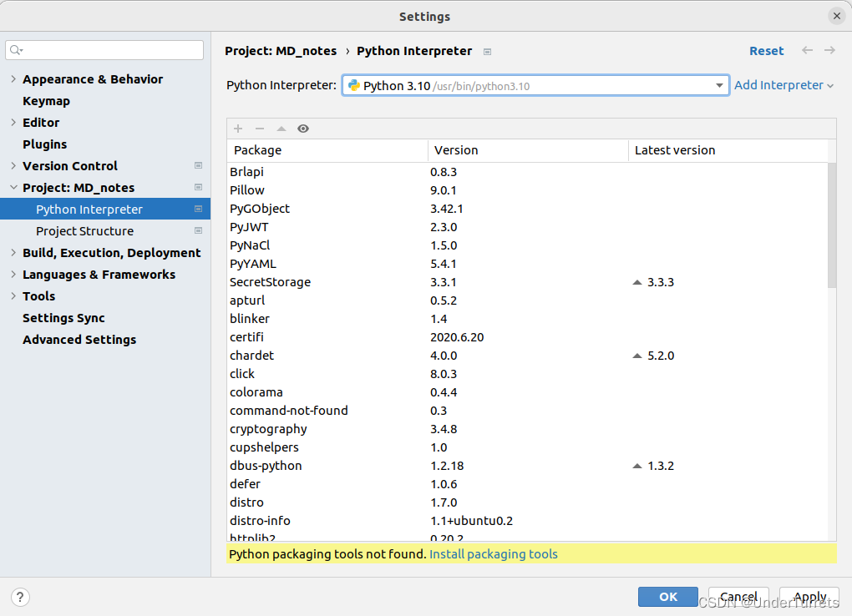The width and height of the screenshot is (852, 616).
Task: Click project icon next to Project: MD_notes
Action: pyautogui.click(x=198, y=188)
